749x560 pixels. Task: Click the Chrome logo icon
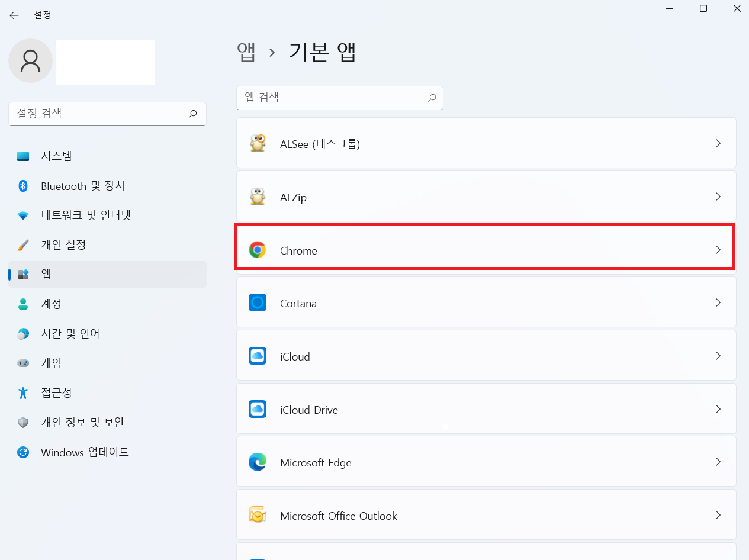258,250
